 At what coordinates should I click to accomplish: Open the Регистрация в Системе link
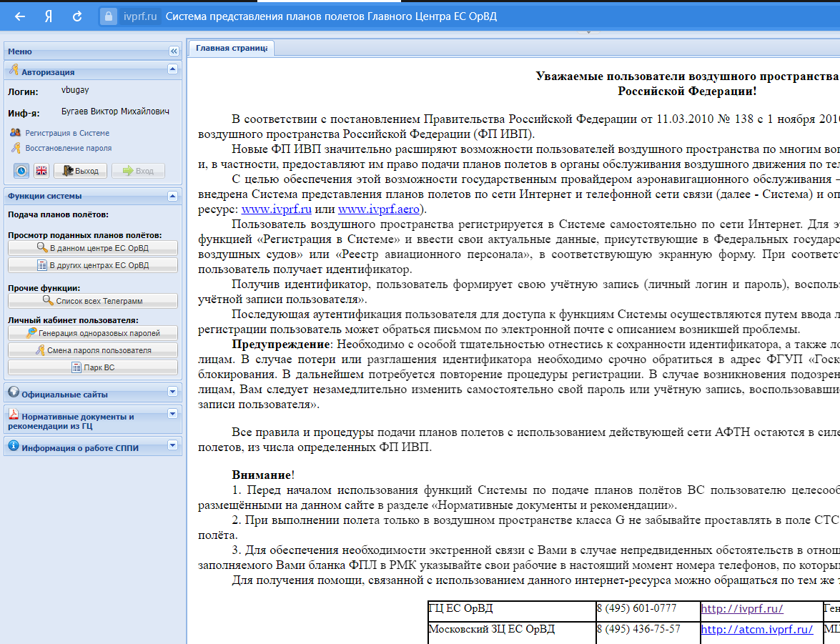point(67,133)
